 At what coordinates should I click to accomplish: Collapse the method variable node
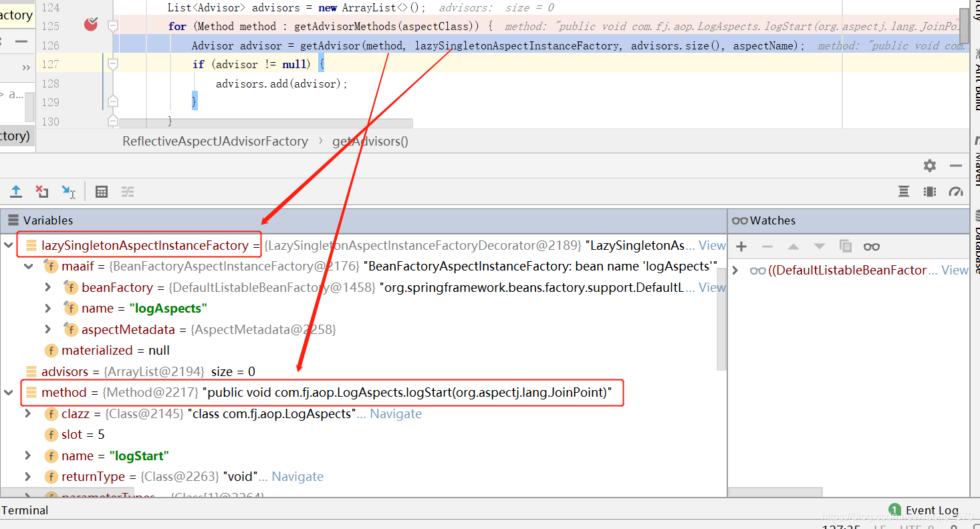[9, 392]
